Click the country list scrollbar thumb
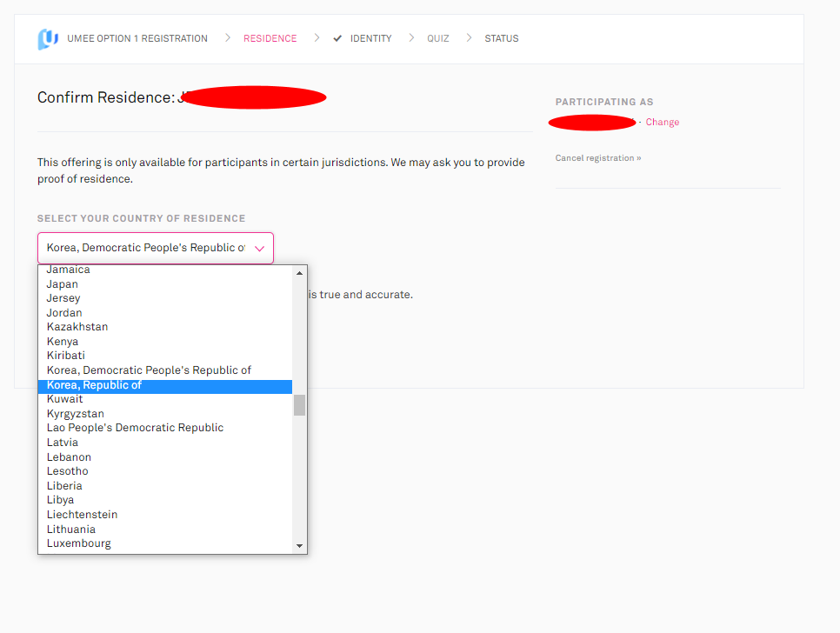The image size is (840, 633). pos(299,405)
